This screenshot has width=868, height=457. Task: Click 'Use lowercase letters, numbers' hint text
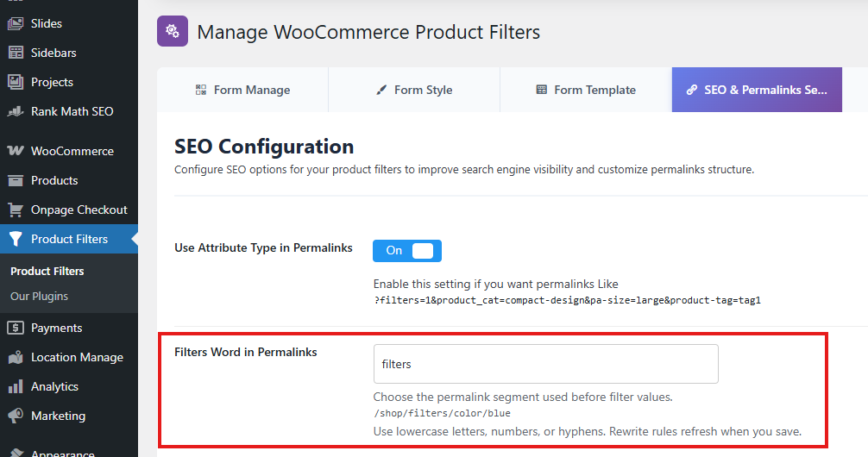(x=588, y=431)
